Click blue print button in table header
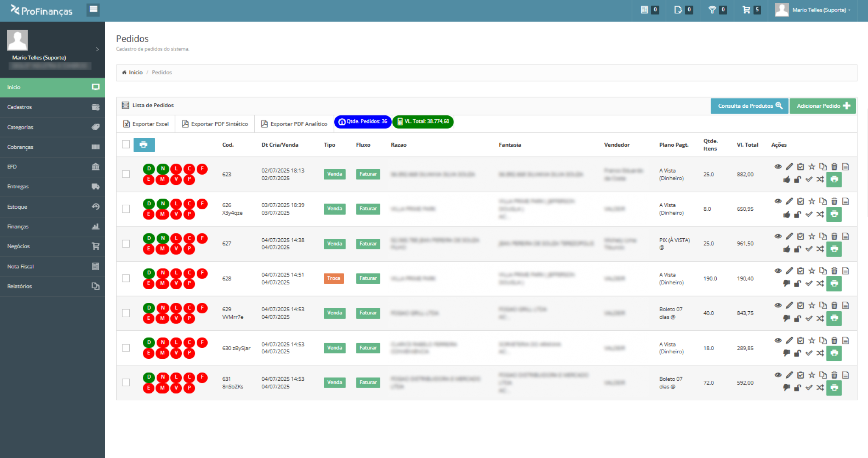Screen dimensions: 868x458 [144, 145]
